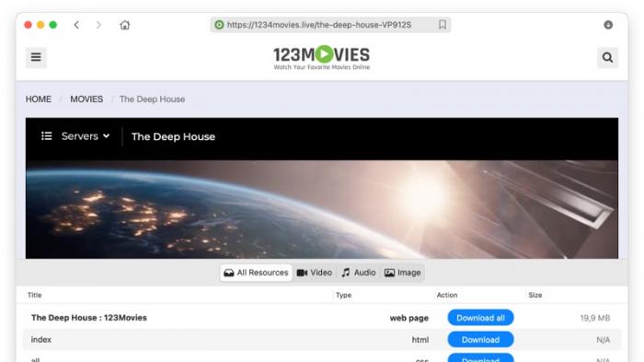Click the Download all button
Viewport: 644px width, 362px height.
480,318
